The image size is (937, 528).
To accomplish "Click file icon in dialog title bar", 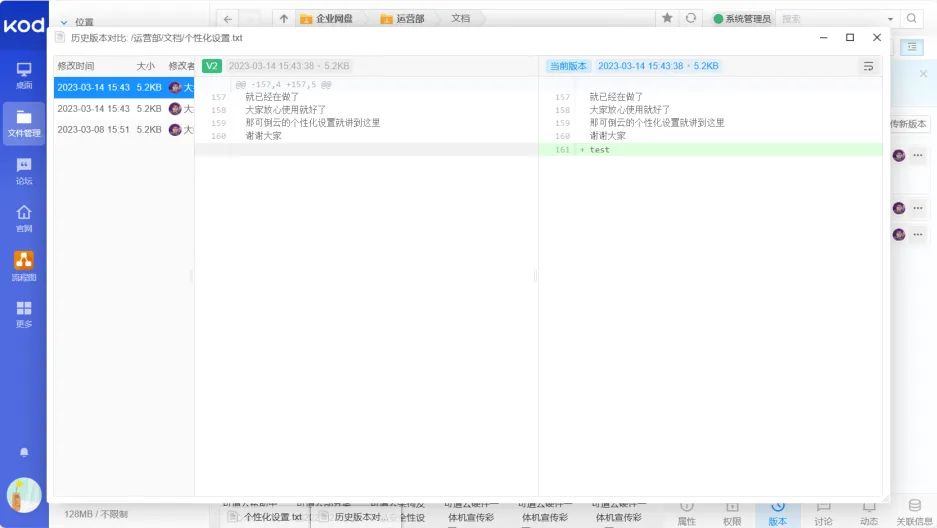I will point(60,38).
